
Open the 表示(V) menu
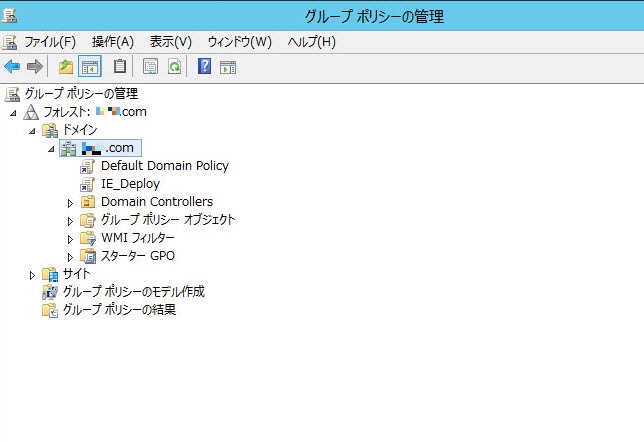point(170,42)
